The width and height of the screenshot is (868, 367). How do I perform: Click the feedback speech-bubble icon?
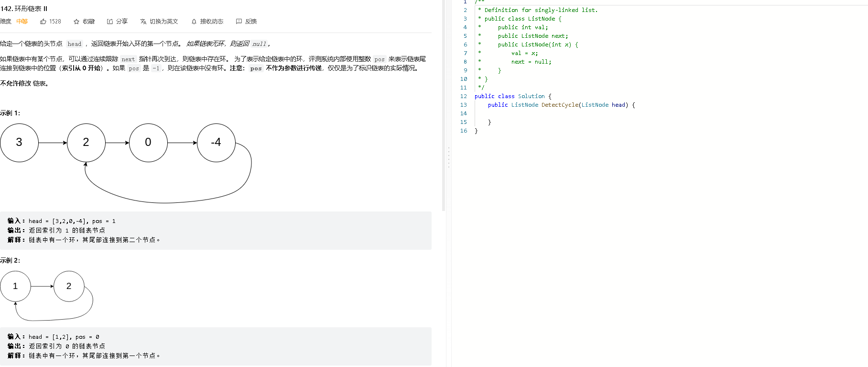239,22
